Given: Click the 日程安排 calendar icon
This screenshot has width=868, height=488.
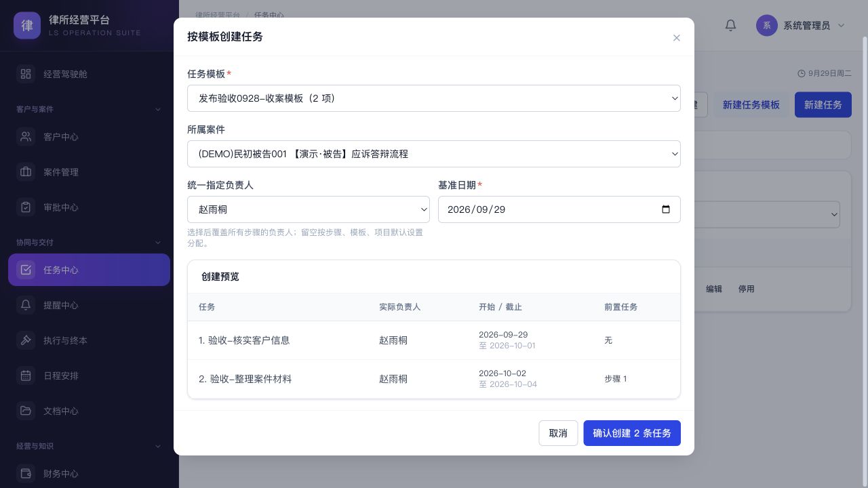Looking at the screenshot, I should pyautogui.click(x=26, y=375).
